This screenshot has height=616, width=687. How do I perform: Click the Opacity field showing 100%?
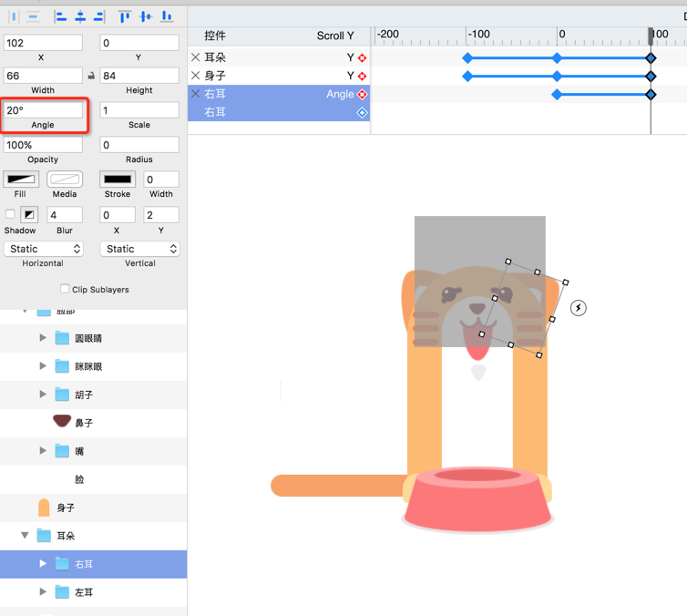(x=43, y=145)
